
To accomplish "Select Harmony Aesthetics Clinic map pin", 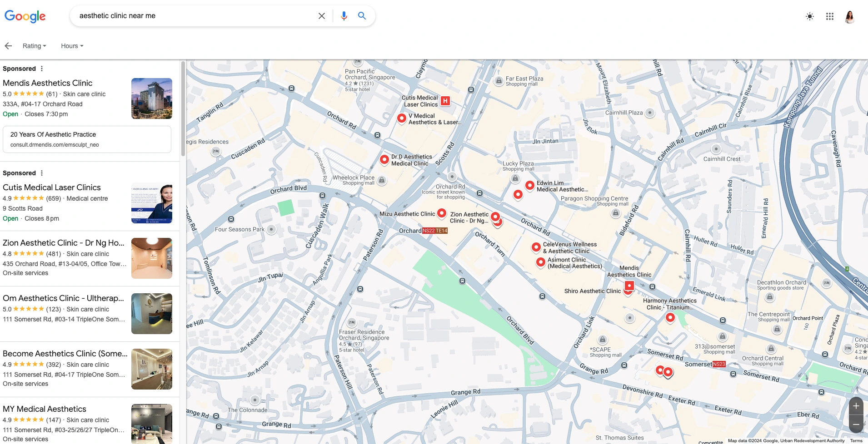I will coord(670,317).
